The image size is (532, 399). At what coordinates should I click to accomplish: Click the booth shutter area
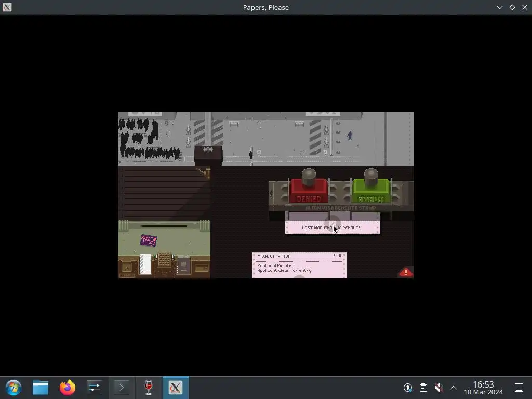click(164, 193)
